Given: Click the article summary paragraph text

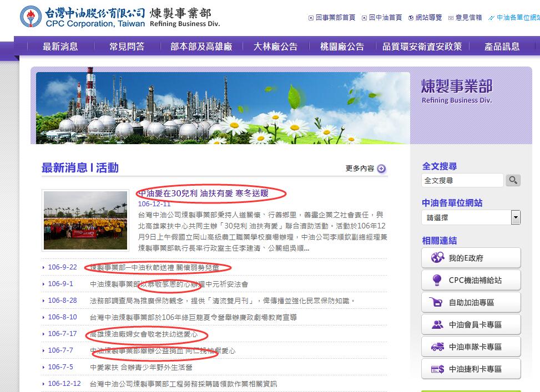Looking at the screenshot, I should point(263,231).
